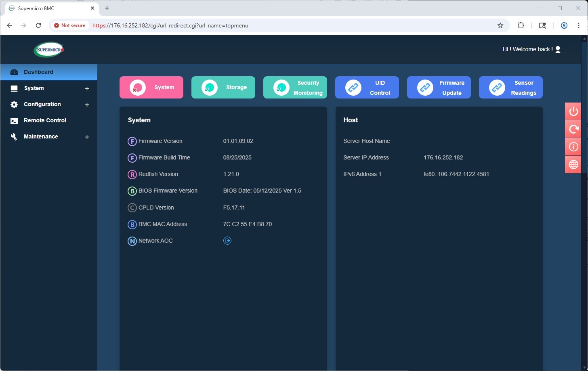The width and height of the screenshot is (588, 371).
Task: Click the red power control icon
Action: [573, 111]
